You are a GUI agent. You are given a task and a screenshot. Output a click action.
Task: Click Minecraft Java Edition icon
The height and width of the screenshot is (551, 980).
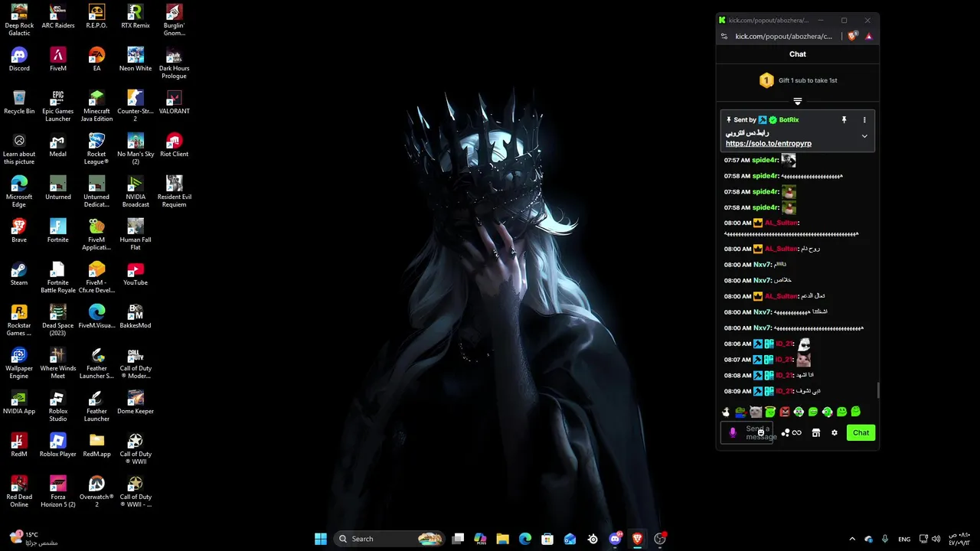point(96,106)
